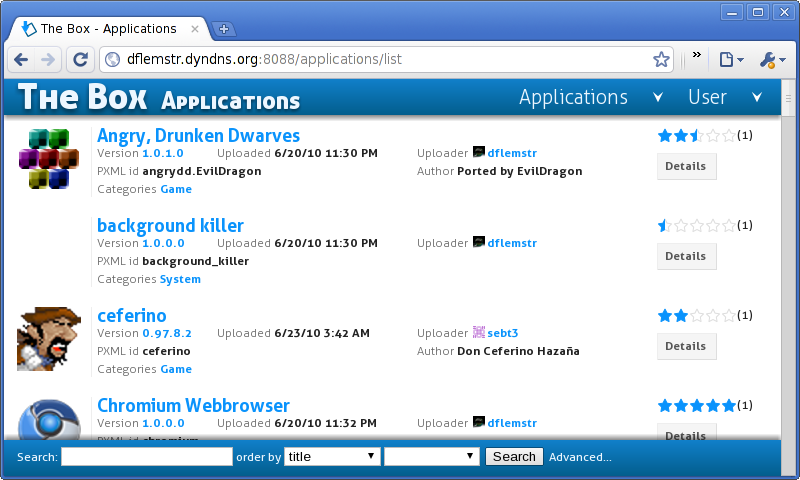Click the Chromium Webbrowser app icon
The width and height of the screenshot is (800, 480).
click(x=48, y=419)
